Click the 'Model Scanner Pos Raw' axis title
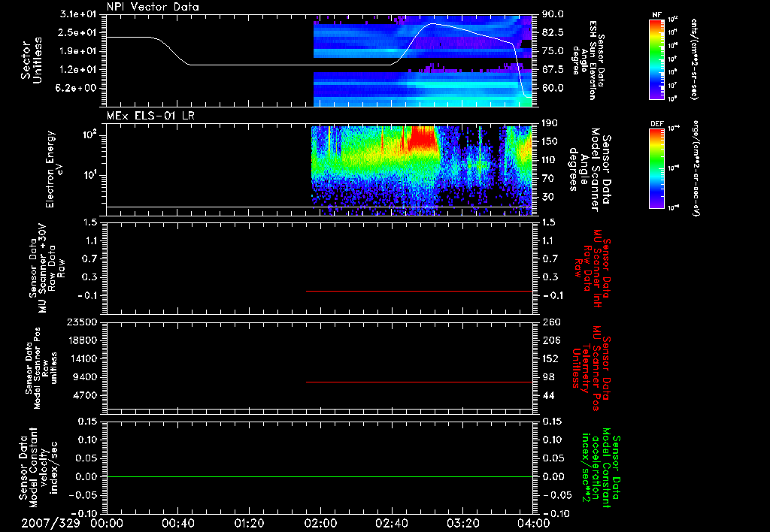This screenshot has width=770, height=532. coord(41,368)
